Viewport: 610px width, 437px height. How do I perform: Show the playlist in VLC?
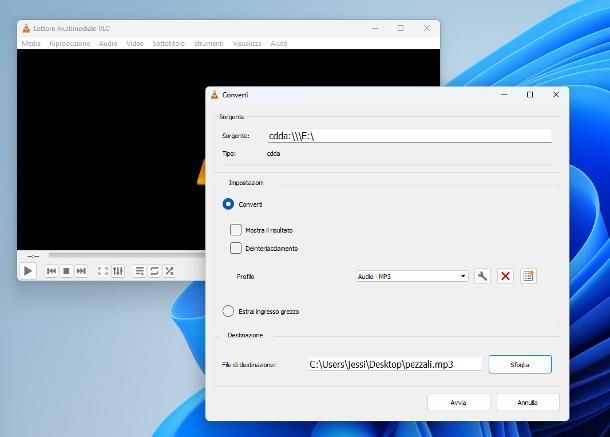[x=139, y=271]
